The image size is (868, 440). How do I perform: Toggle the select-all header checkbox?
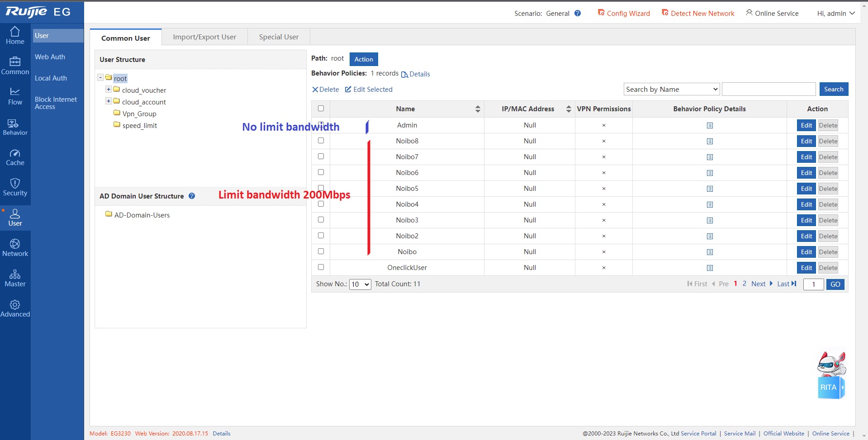(x=321, y=109)
